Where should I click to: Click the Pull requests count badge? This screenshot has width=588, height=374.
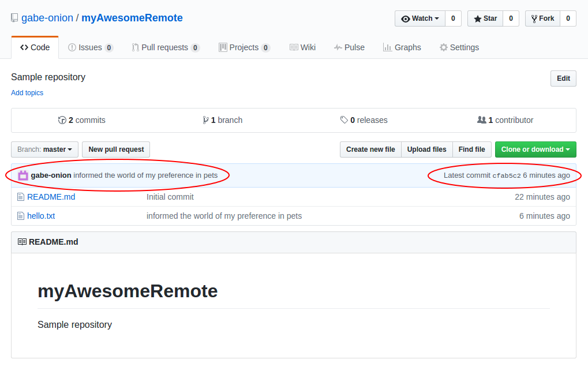pyautogui.click(x=195, y=48)
